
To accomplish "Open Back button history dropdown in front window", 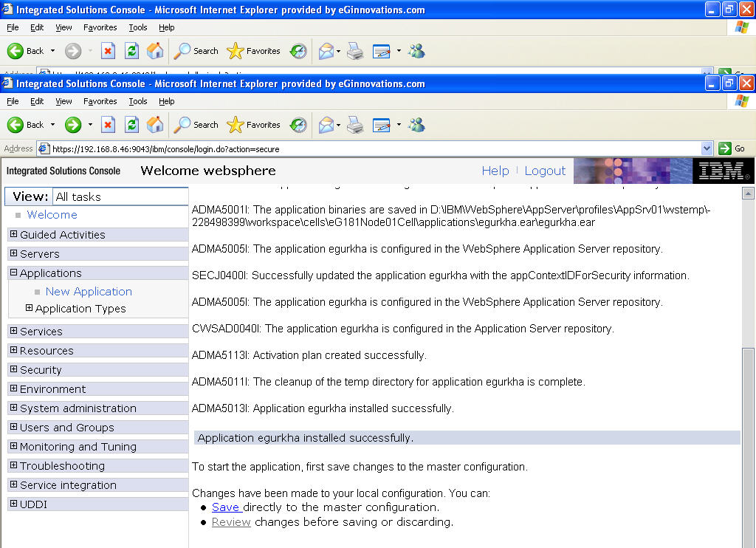I will (52, 125).
